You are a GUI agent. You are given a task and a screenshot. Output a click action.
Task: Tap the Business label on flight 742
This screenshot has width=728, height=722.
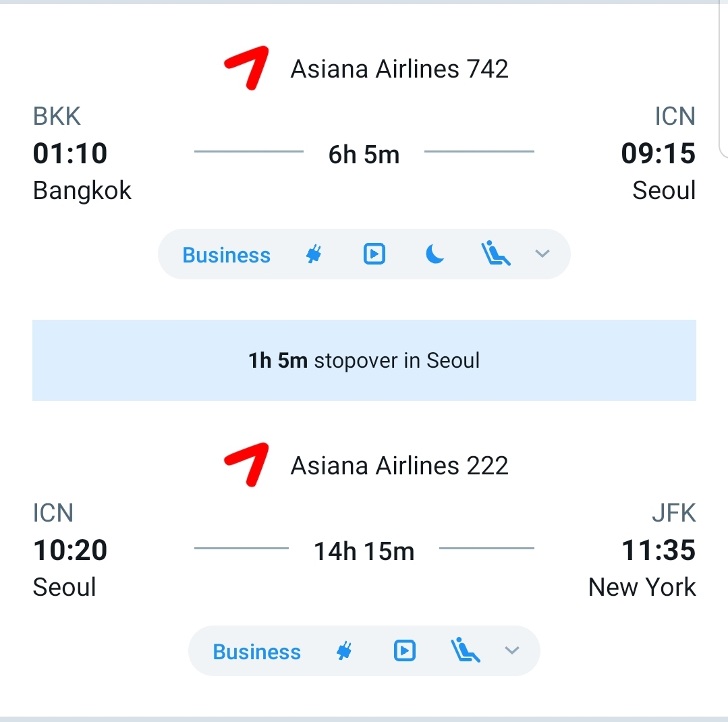tap(227, 255)
